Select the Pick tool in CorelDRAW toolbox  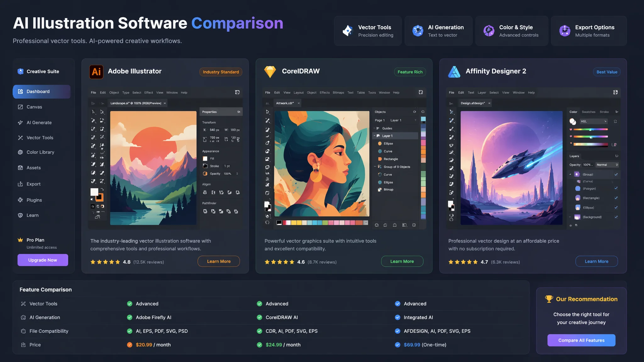coord(267,112)
